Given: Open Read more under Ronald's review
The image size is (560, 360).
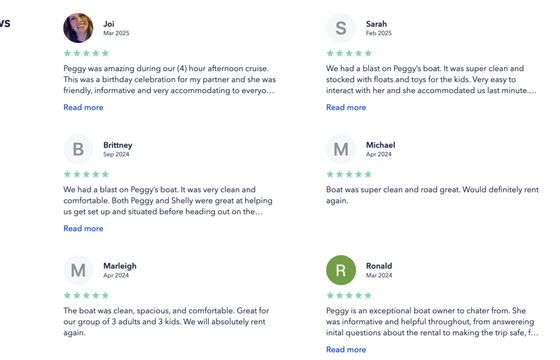Looking at the screenshot, I should pos(346,349).
